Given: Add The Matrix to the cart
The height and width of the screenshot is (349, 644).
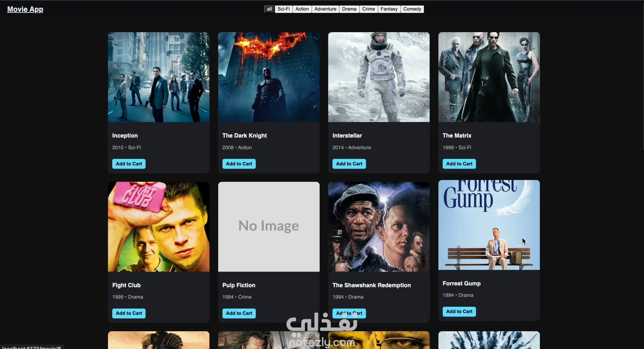Looking at the screenshot, I should tap(459, 164).
